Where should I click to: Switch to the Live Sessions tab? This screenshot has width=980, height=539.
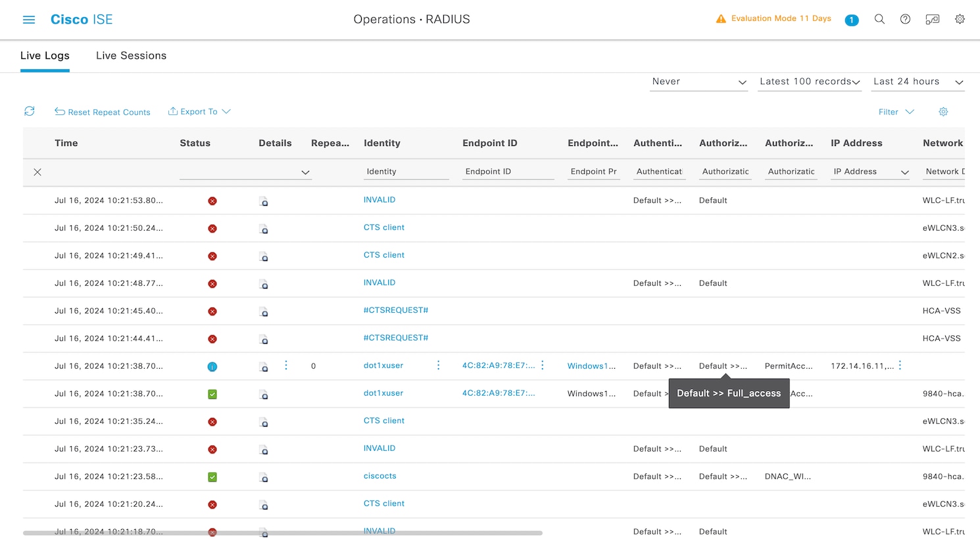[131, 56]
